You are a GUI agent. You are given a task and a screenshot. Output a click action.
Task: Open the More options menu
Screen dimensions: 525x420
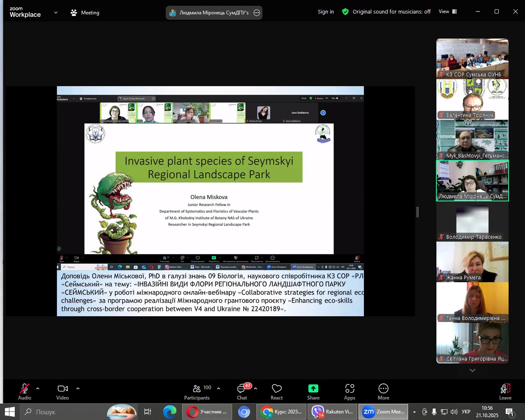tap(383, 392)
